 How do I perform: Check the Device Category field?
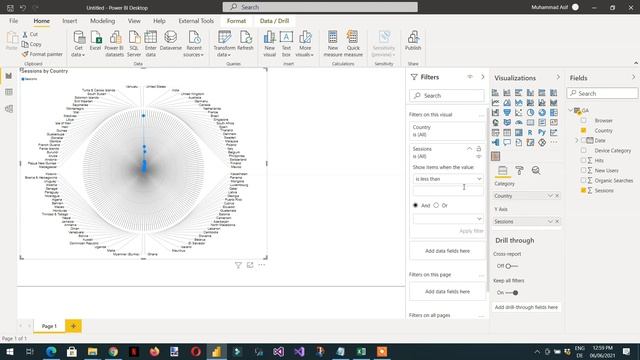584,150
